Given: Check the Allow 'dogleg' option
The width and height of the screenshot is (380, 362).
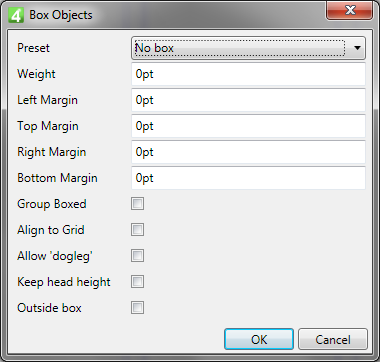Looking at the screenshot, I should pyautogui.click(x=137, y=256).
